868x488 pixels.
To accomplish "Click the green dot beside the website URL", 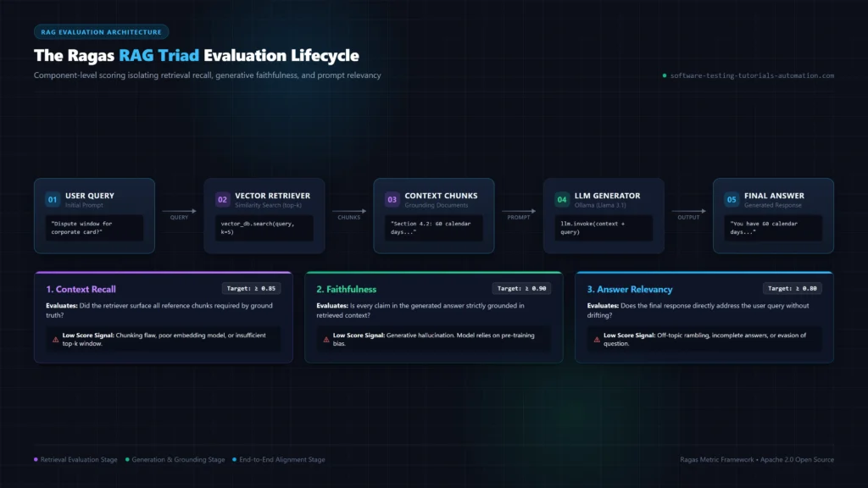I will (x=665, y=75).
